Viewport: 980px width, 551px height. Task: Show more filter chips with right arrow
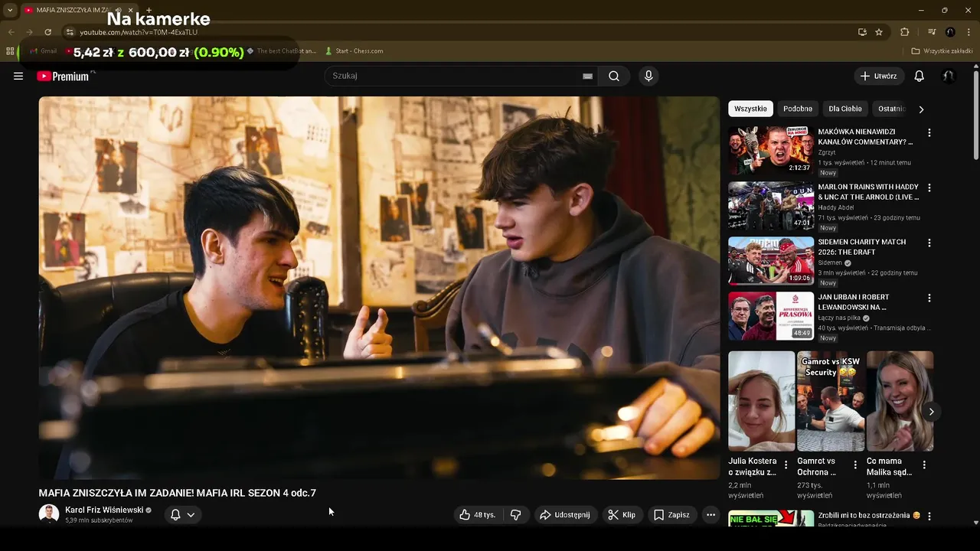pos(921,109)
